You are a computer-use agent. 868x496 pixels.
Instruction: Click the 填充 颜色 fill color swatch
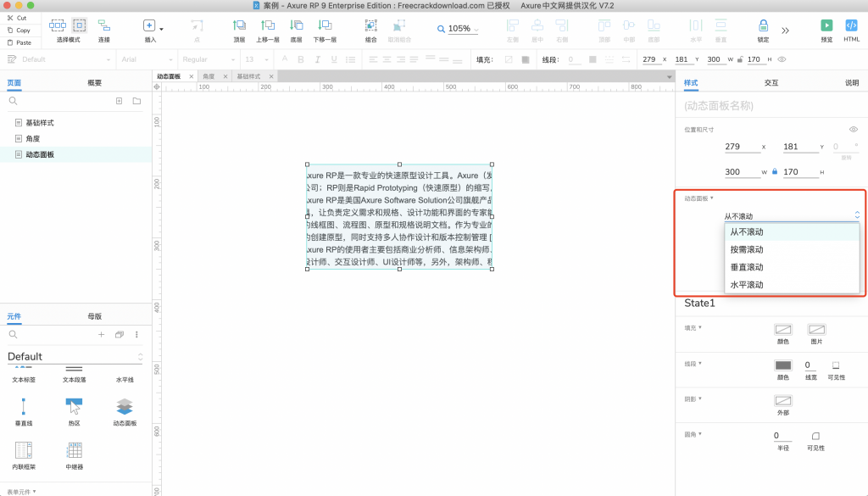click(x=782, y=329)
